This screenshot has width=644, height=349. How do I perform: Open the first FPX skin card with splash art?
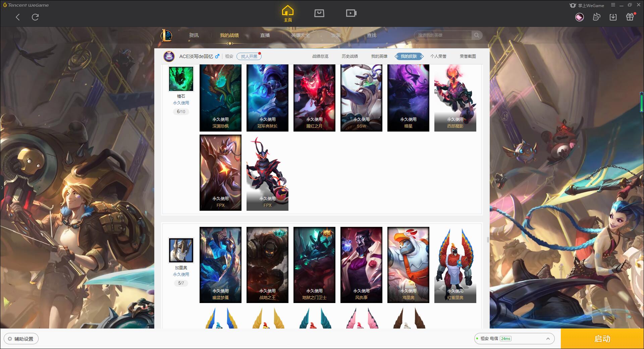pyautogui.click(x=220, y=173)
